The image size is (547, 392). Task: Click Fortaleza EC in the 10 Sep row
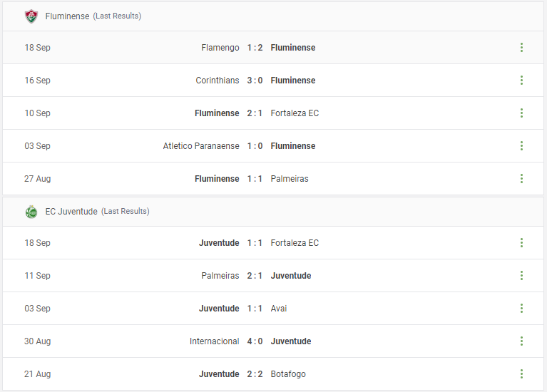coord(295,113)
